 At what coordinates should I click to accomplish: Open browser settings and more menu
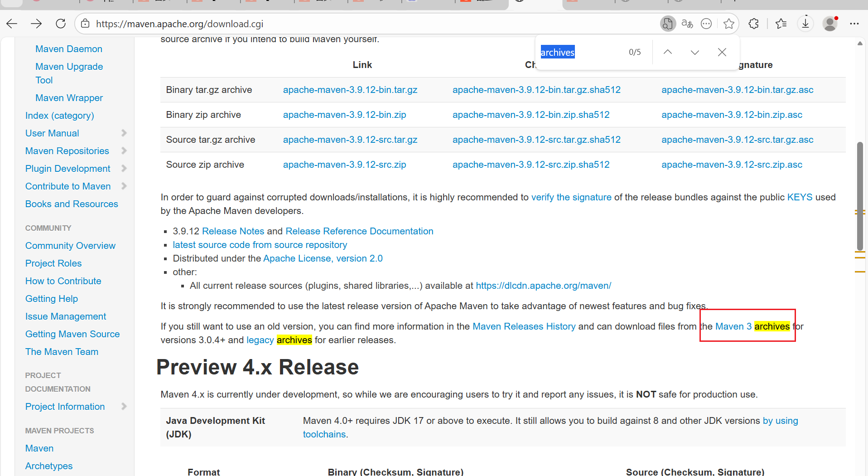(x=854, y=24)
